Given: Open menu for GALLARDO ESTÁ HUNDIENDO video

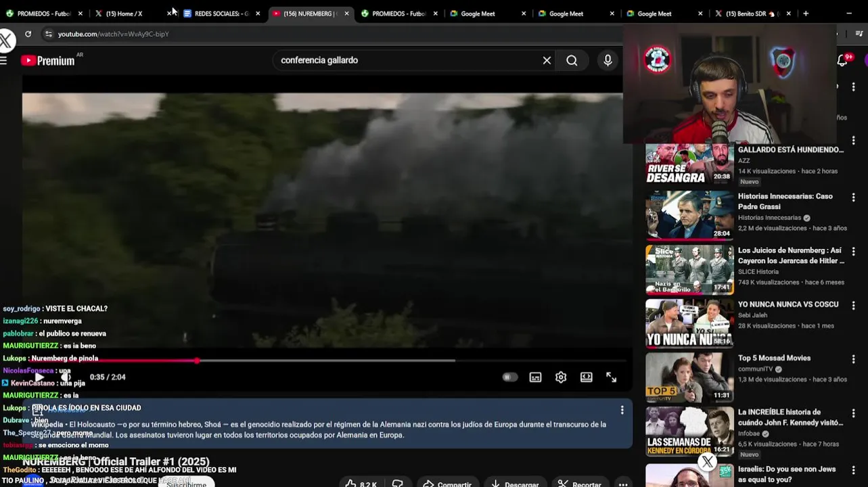Looking at the screenshot, I should [x=853, y=141].
